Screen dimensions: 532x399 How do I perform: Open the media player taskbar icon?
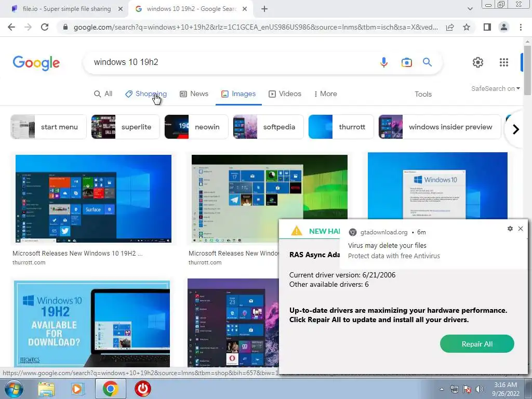pyautogui.click(x=77, y=389)
